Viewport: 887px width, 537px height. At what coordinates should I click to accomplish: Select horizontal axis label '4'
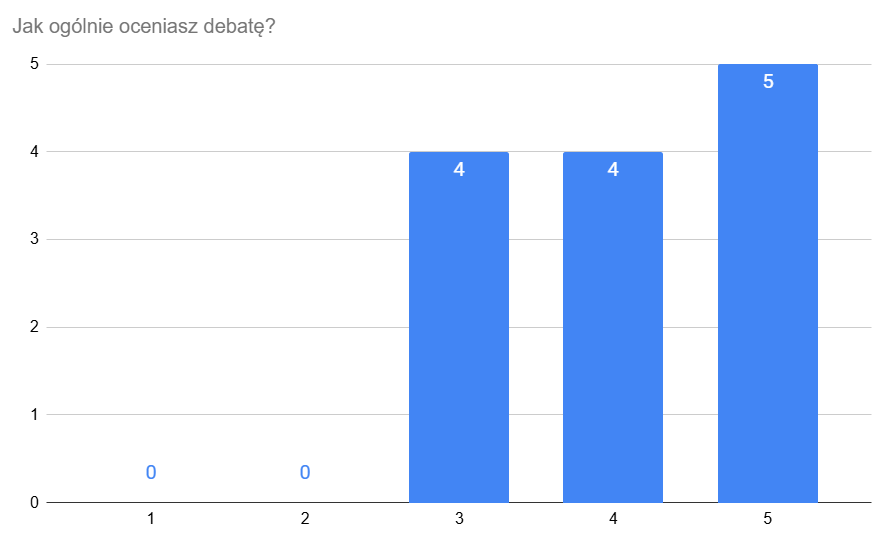click(x=613, y=519)
